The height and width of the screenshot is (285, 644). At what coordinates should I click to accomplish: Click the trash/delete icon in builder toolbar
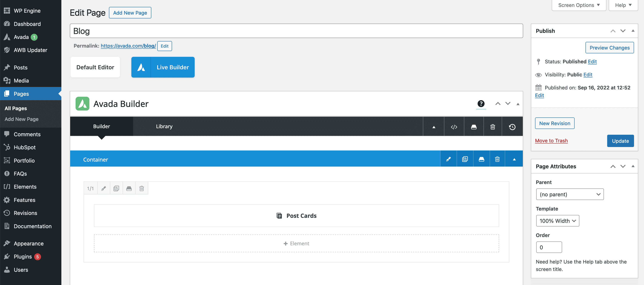493,126
